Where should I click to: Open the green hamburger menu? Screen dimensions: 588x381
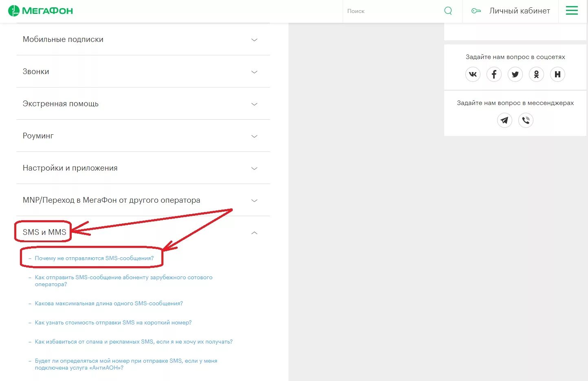[x=572, y=11]
